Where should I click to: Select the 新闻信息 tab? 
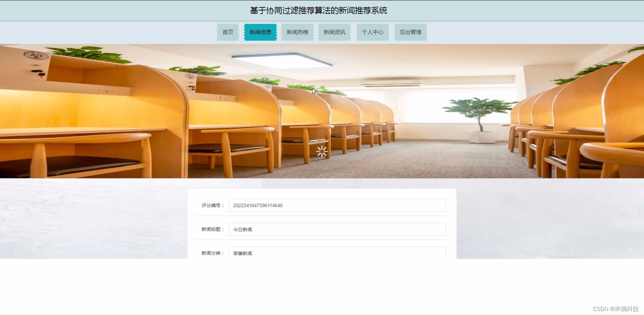click(260, 32)
